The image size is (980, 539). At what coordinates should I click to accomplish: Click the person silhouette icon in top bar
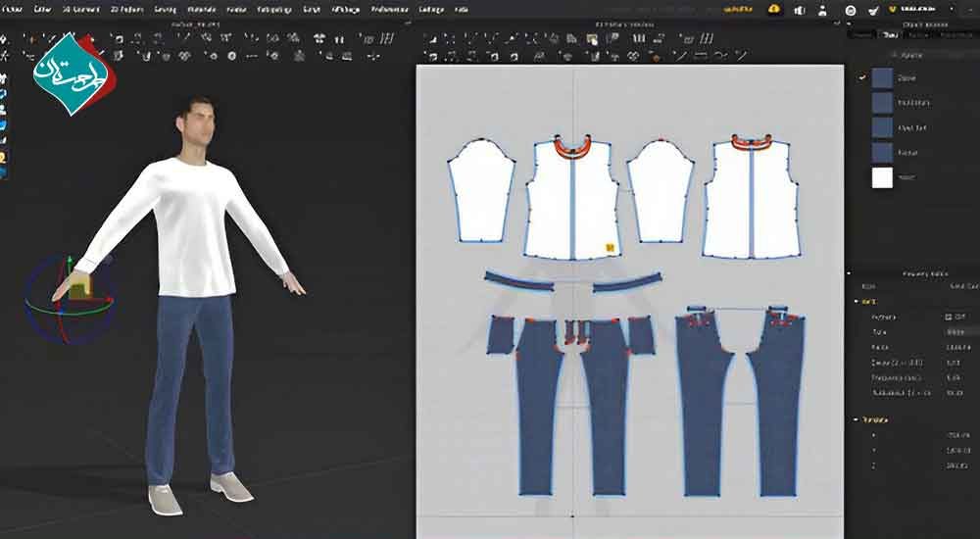[x=822, y=10]
